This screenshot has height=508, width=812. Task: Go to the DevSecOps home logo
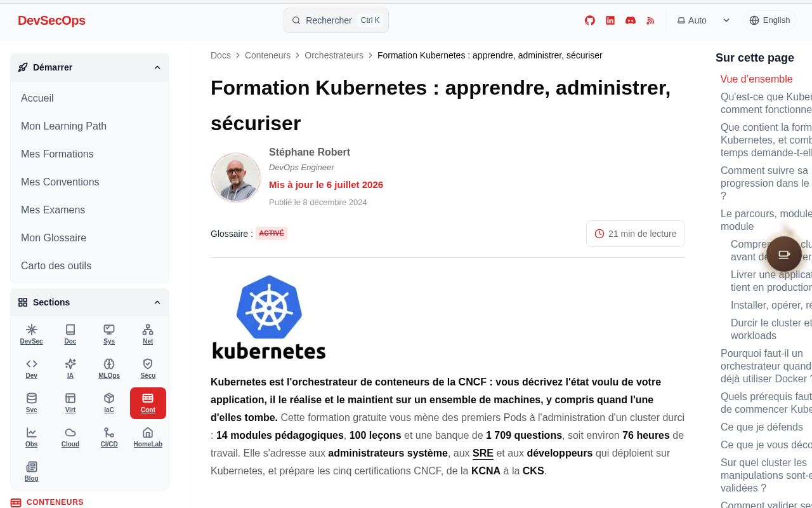[51, 20]
